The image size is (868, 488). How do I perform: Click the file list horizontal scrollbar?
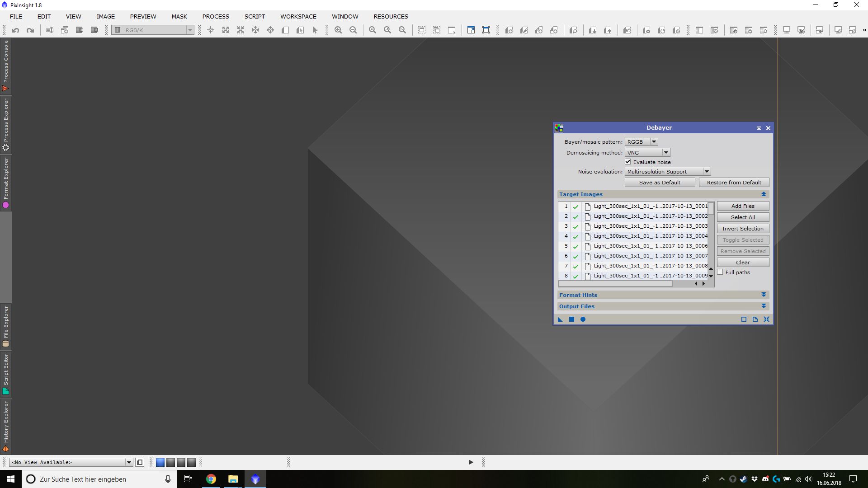[x=616, y=284]
